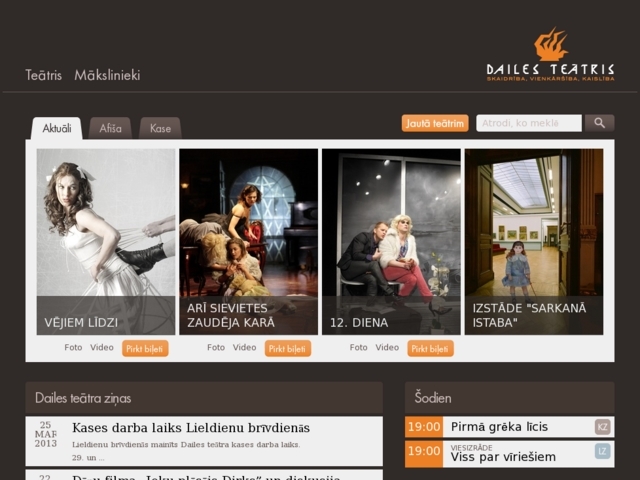640x480 pixels.
Task: Open Foto for Vējiem līdzi
Action: click(73, 347)
